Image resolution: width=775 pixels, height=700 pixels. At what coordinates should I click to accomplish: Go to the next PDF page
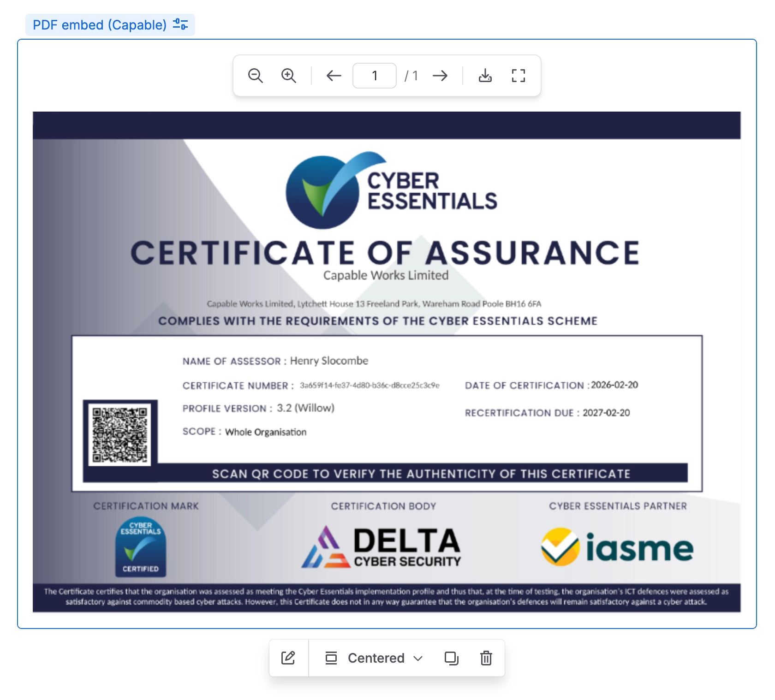440,76
